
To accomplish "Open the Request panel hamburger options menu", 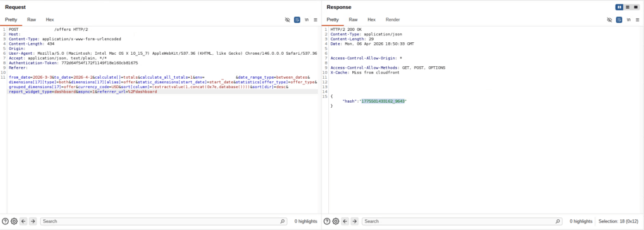I will [x=316, y=20].
